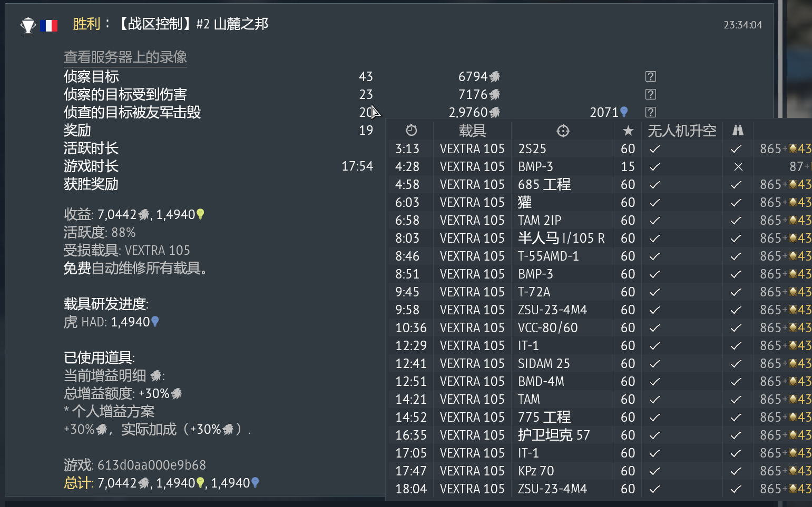Click the star score column header icon
This screenshot has width=812, height=507.
(628, 131)
